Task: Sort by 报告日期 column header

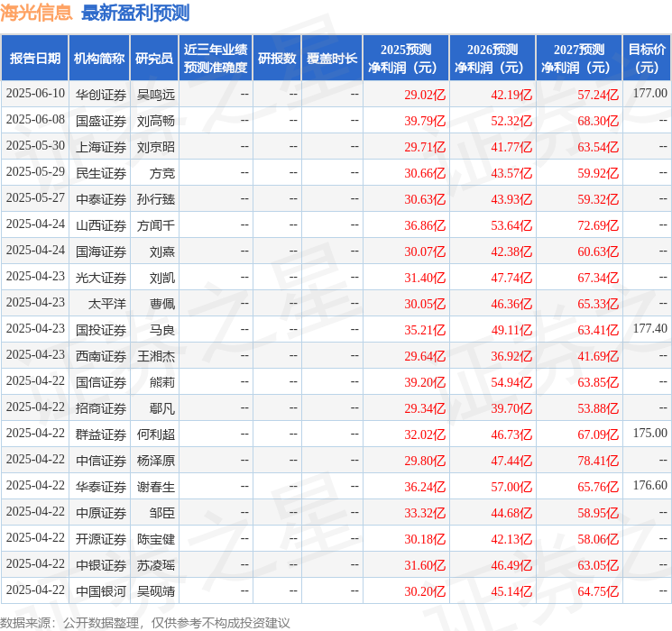Action: pos(34,59)
